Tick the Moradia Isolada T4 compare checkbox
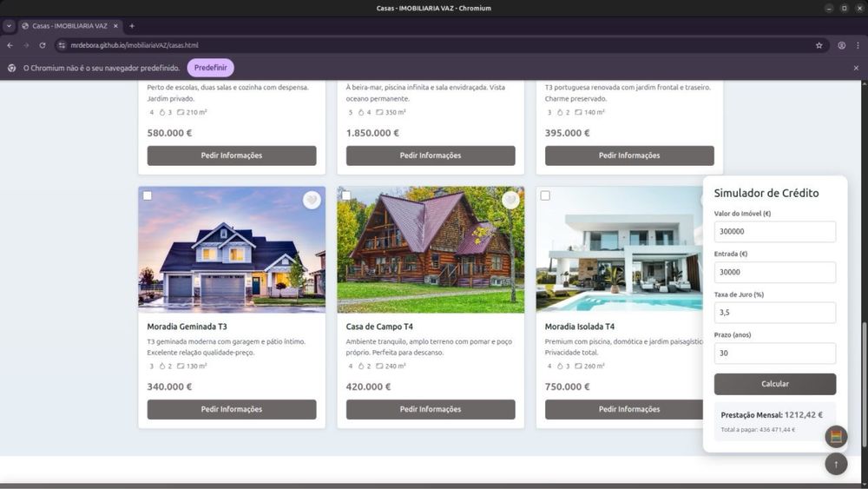 pyautogui.click(x=545, y=195)
